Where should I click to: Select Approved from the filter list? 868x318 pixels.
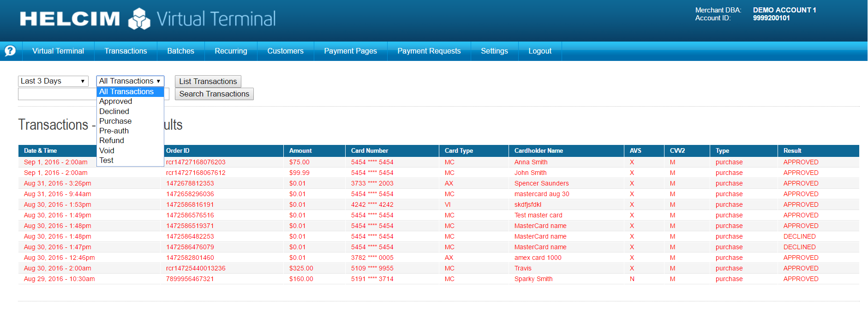point(115,102)
